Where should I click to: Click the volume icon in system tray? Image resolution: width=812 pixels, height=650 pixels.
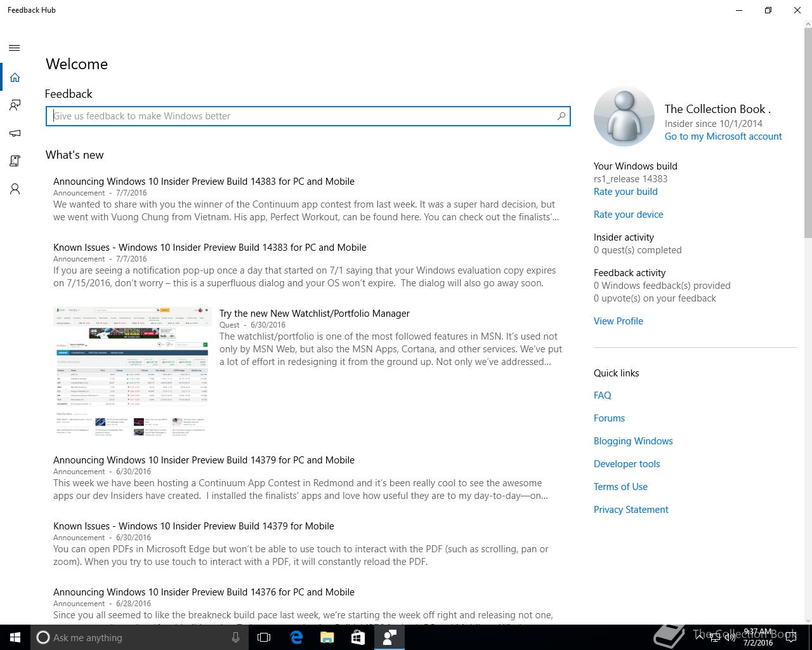click(x=730, y=637)
